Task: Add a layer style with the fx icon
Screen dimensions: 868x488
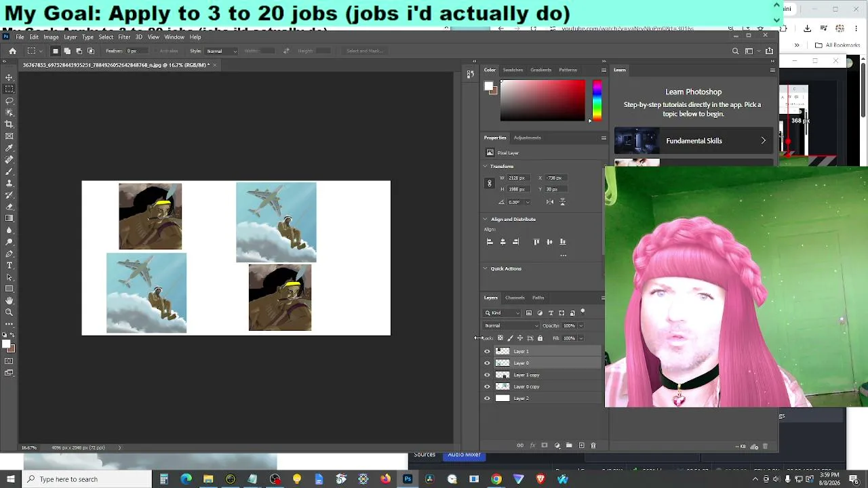Action: (532, 445)
